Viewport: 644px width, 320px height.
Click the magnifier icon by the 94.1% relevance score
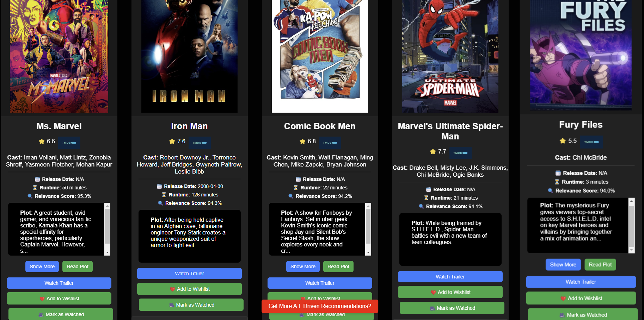click(x=421, y=206)
